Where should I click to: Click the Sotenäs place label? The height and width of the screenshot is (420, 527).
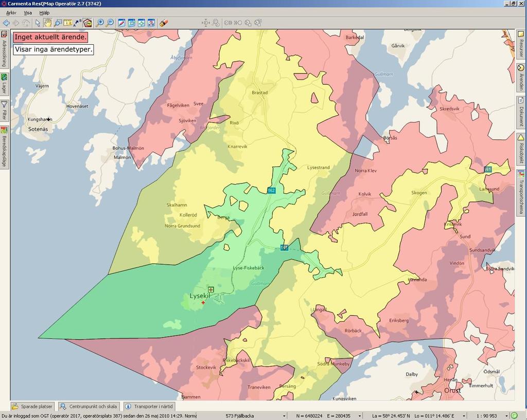tap(38, 129)
